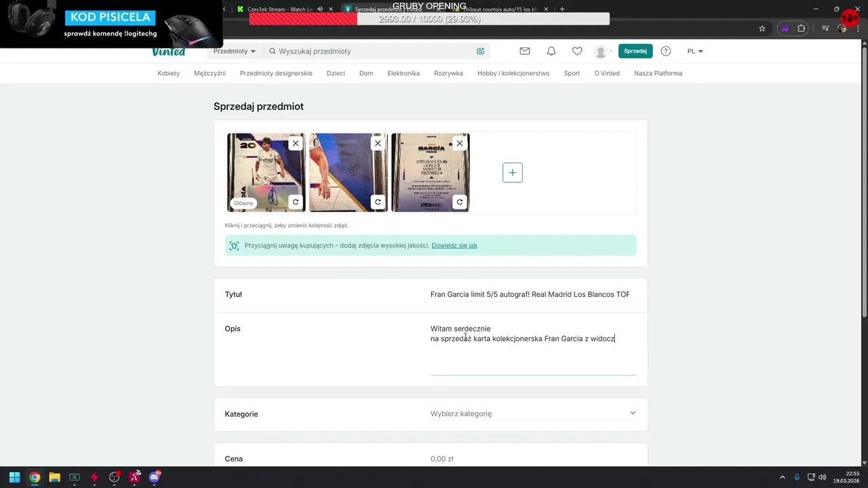Select the second thumbnail close-up photo

point(349,172)
